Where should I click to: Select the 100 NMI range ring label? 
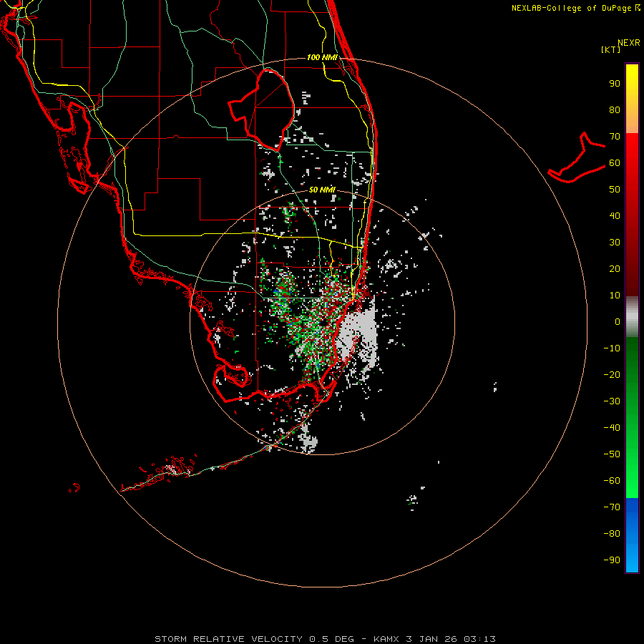point(323,57)
